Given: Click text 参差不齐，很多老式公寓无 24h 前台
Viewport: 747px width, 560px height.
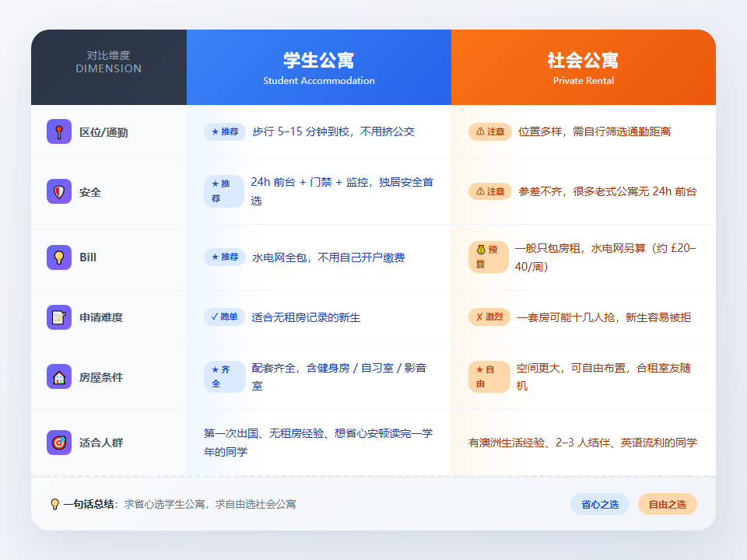Looking at the screenshot, I should point(608,191).
